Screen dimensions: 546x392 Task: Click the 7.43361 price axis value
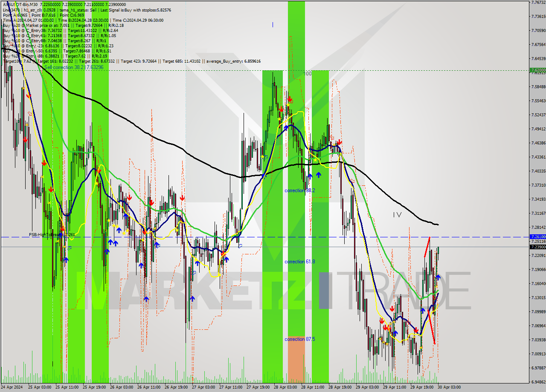pos(538,157)
